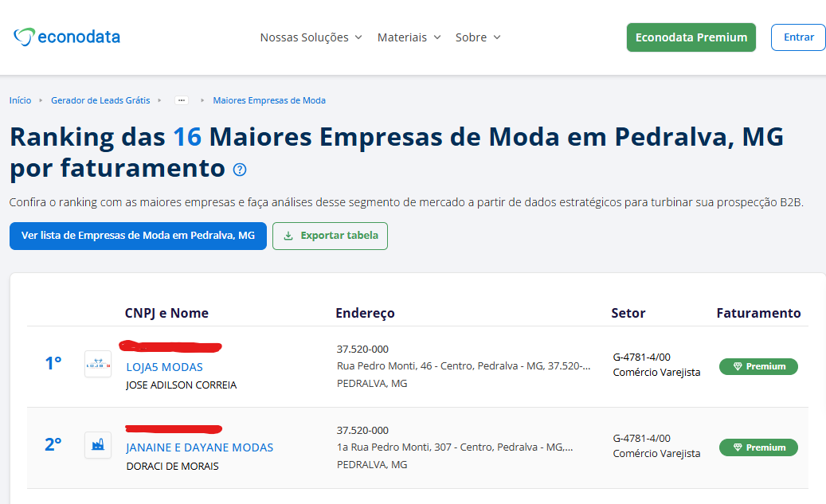Image resolution: width=826 pixels, height=504 pixels.
Task: Open the Materiais dropdown menu
Action: pyautogui.click(x=409, y=37)
